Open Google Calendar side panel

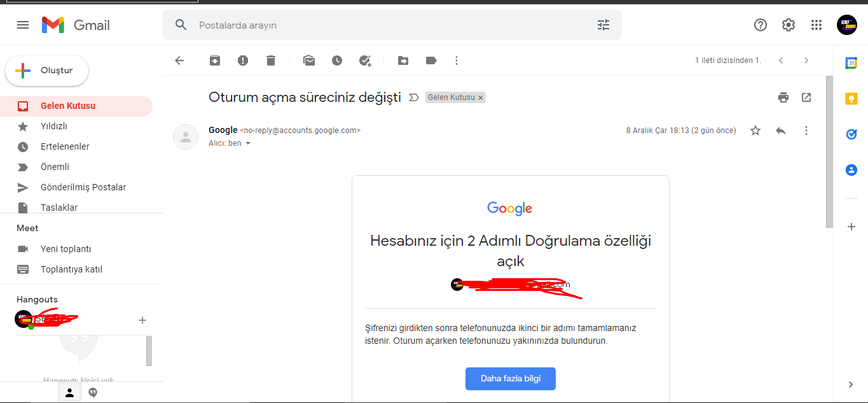(851, 63)
